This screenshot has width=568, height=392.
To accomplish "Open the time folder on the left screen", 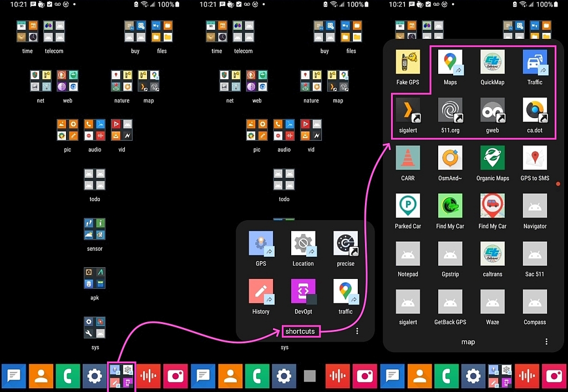I will coord(27,32).
